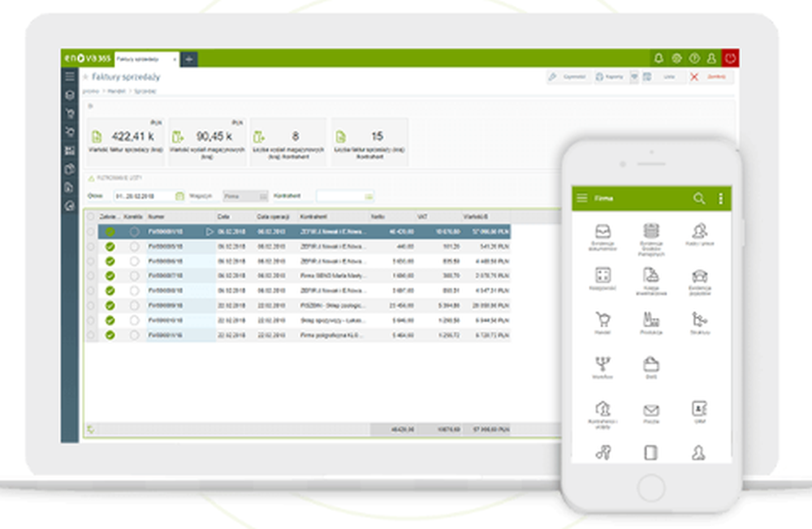Toggle green approved check in Firma SENO row

(x=110, y=276)
